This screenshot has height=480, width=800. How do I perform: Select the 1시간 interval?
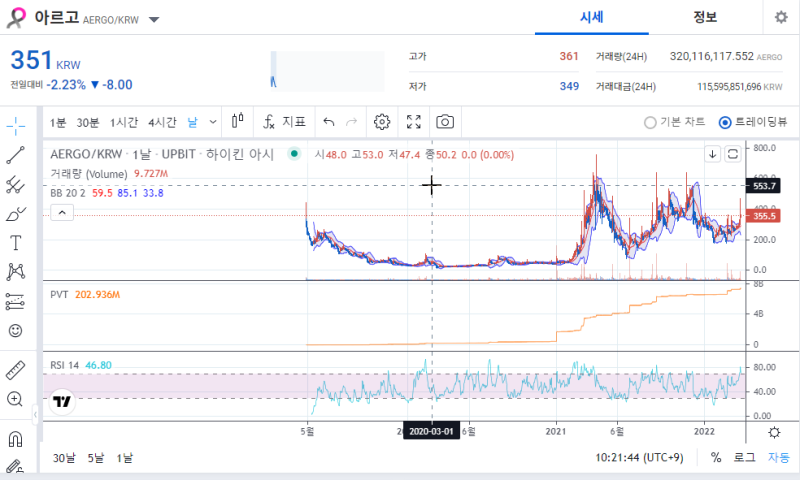(x=124, y=122)
